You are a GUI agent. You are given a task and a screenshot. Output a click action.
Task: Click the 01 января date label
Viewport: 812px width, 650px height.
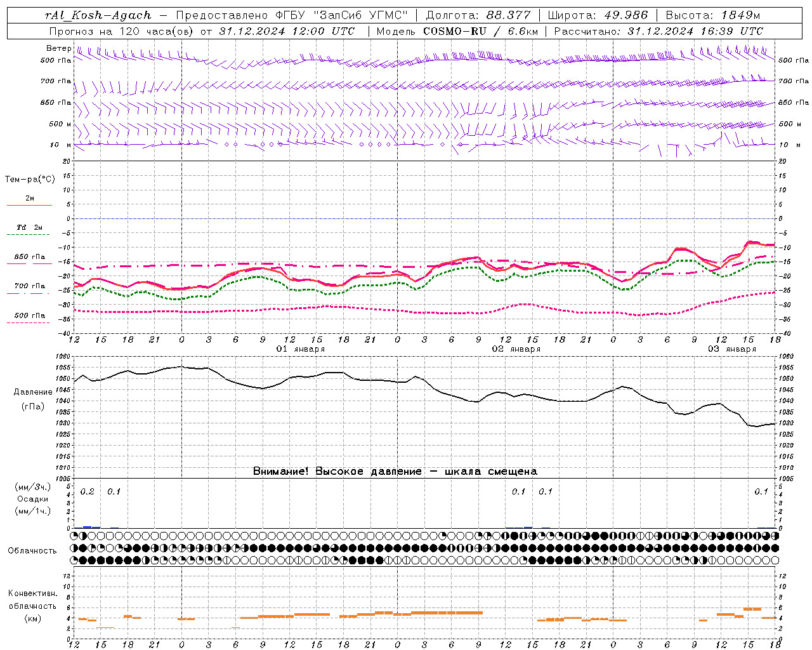(x=300, y=349)
